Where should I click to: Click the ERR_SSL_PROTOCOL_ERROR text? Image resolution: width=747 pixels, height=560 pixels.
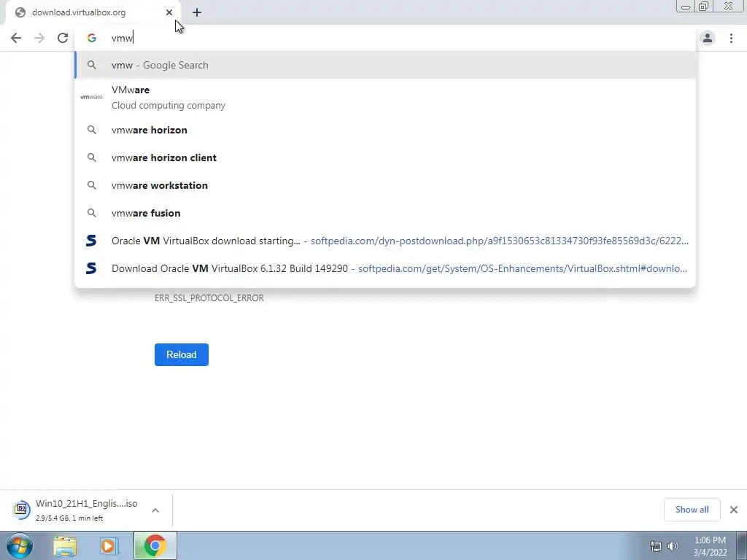click(209, 298)
